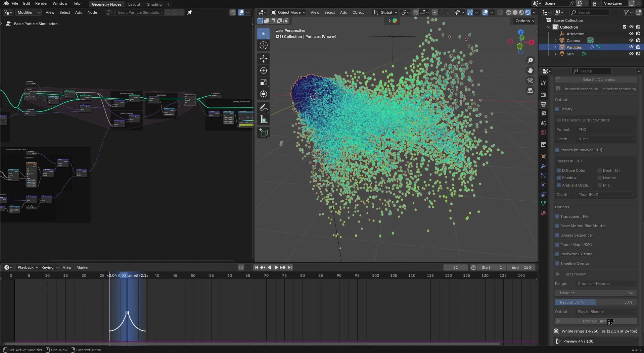Select the Move tool
This screenshot has width=644, height=353.
click(264, 59)
